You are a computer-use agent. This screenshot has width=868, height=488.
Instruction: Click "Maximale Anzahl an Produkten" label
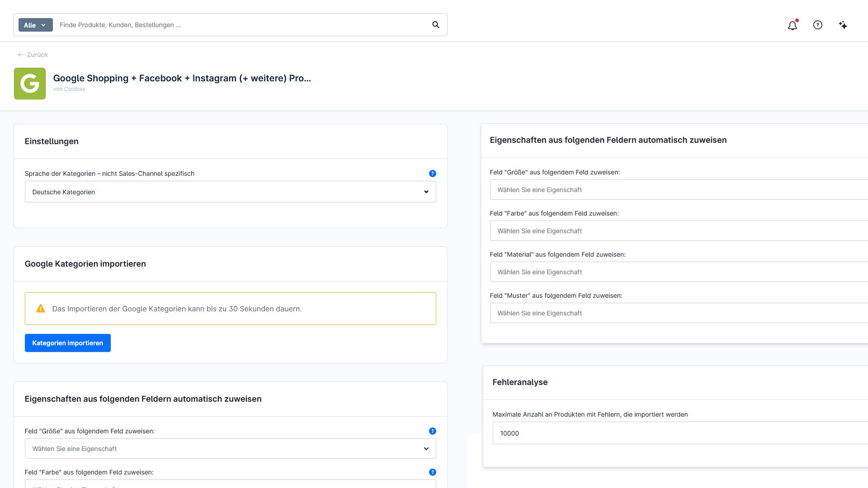tap(590, 414)
